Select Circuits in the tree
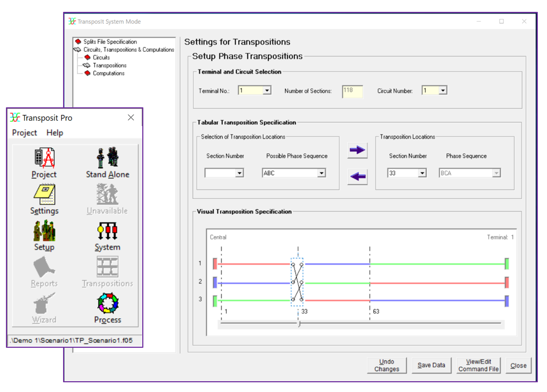 101,57
